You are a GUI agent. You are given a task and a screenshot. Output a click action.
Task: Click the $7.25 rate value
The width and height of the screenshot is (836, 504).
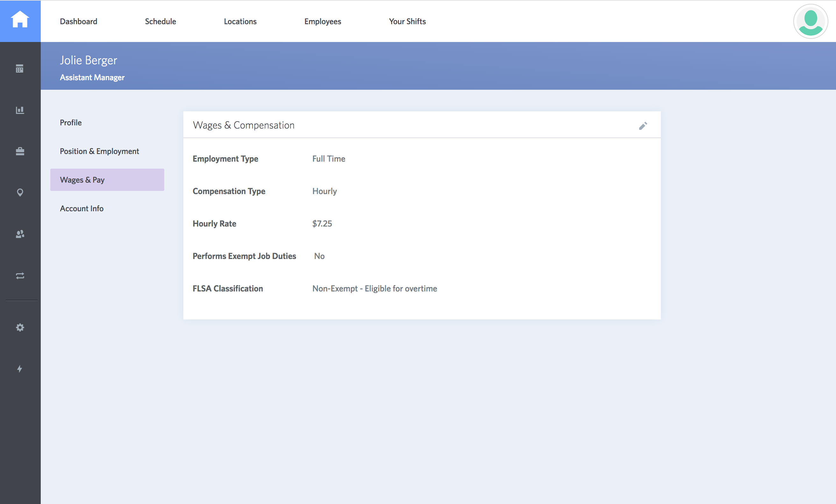pyautogui.click(x=322, y=223)
